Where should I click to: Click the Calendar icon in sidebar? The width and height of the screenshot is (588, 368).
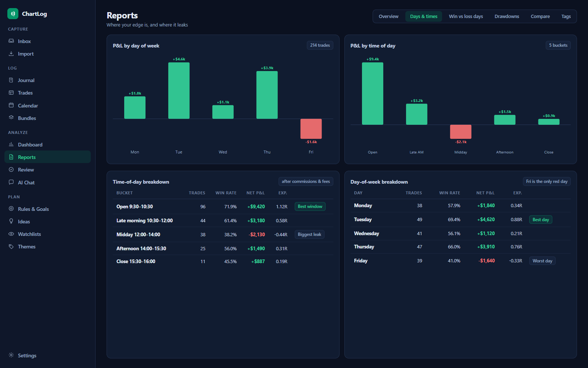tap(11, 105)
